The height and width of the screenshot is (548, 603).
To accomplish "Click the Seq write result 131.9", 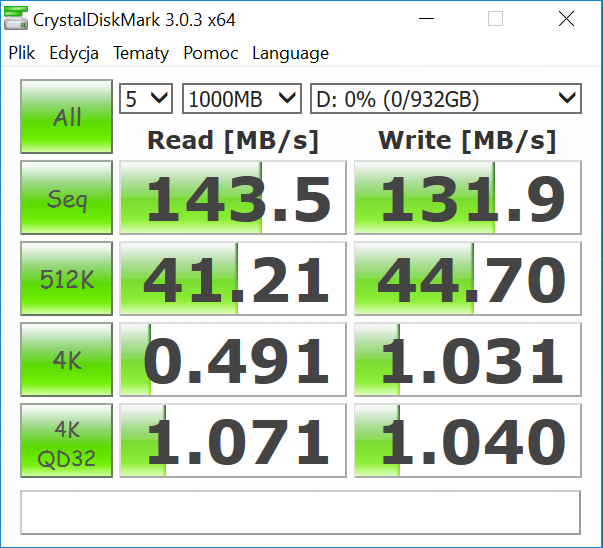I will click(x=468, y=198).
